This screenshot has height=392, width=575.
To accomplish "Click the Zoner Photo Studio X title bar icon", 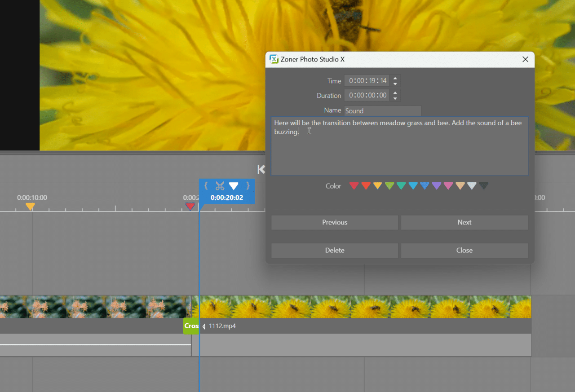I will (x=274, y=59).
